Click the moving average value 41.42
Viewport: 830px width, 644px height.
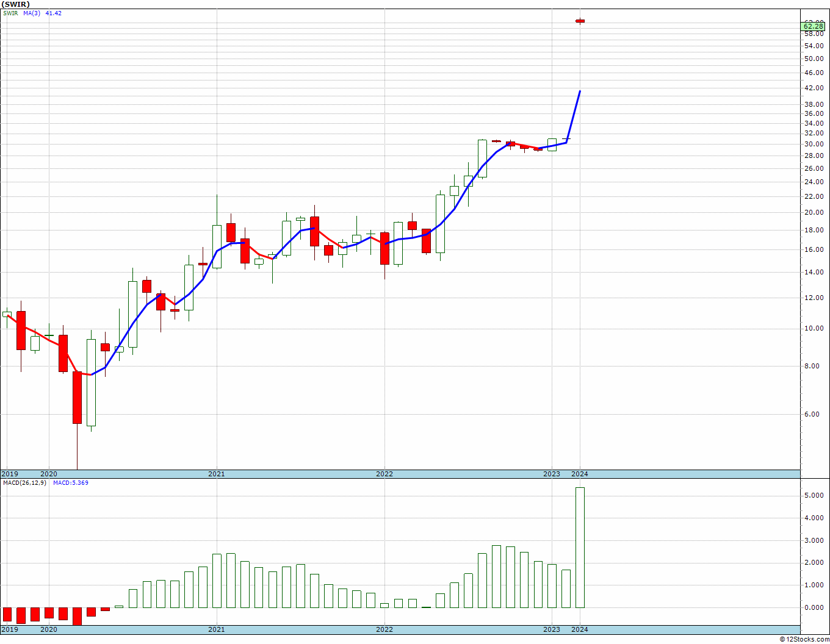click(54, 13)
